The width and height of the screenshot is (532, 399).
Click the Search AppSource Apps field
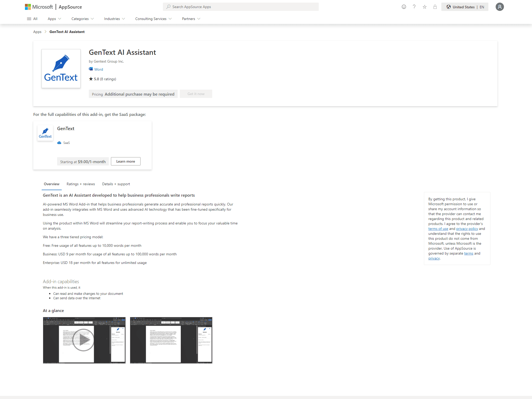[241, 7]
